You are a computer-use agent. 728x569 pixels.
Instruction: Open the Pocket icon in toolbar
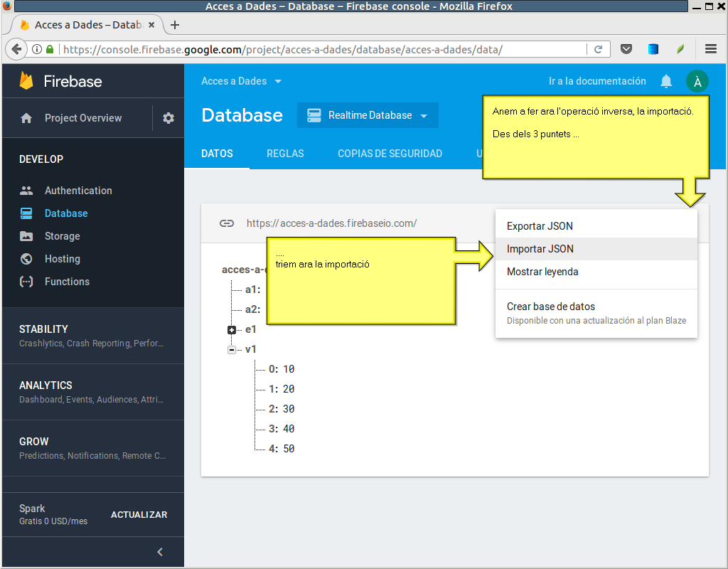pyautogui.click(x=626, y=49)
